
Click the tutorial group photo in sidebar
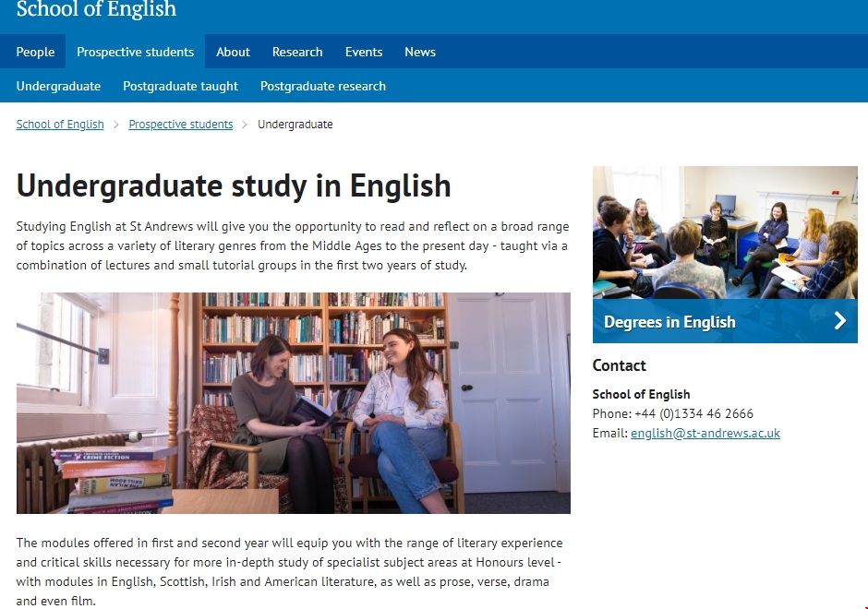tap(725, 231)
